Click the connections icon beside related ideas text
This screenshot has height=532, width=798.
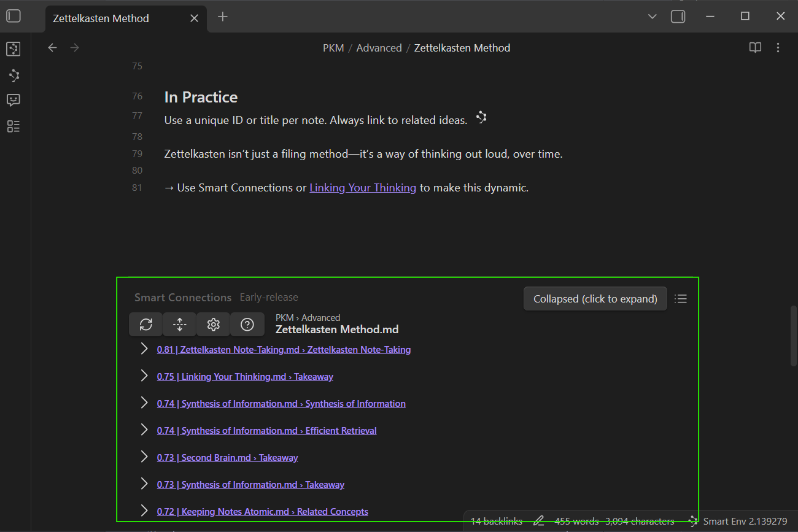(x=482, y=118)
